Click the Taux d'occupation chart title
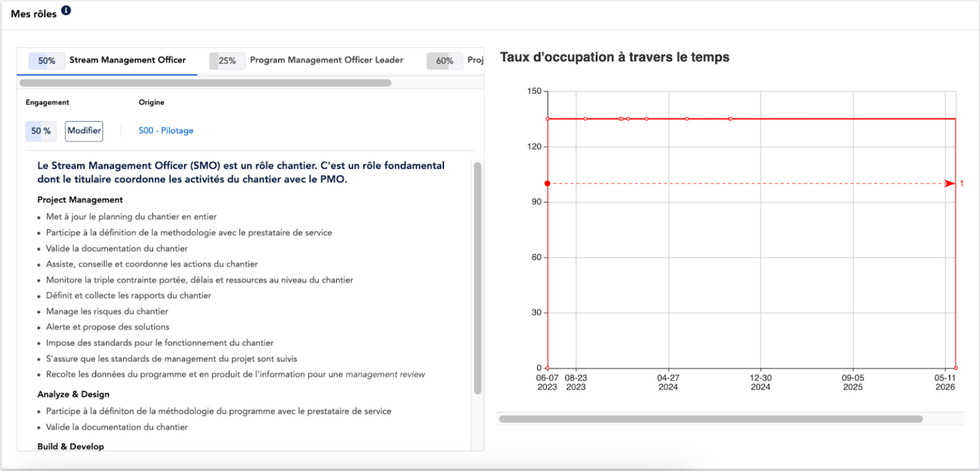 tap(616, 57)
